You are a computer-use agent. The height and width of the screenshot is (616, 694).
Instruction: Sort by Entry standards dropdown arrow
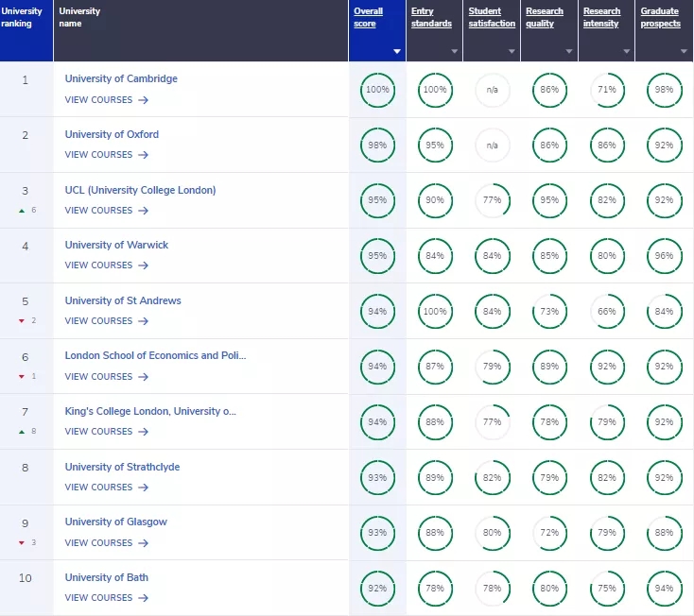pos(455,51)
